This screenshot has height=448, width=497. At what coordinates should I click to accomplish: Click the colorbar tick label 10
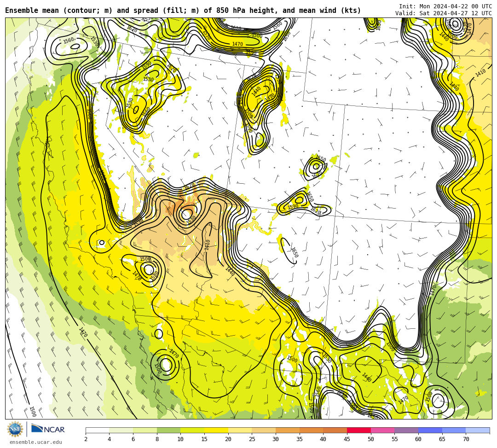click(181, 439)
